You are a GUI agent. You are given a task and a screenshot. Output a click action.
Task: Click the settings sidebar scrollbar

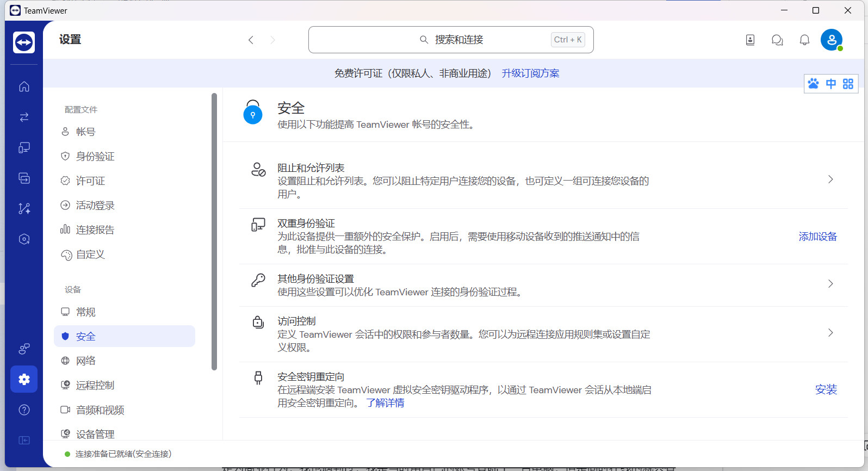point(214,231)
